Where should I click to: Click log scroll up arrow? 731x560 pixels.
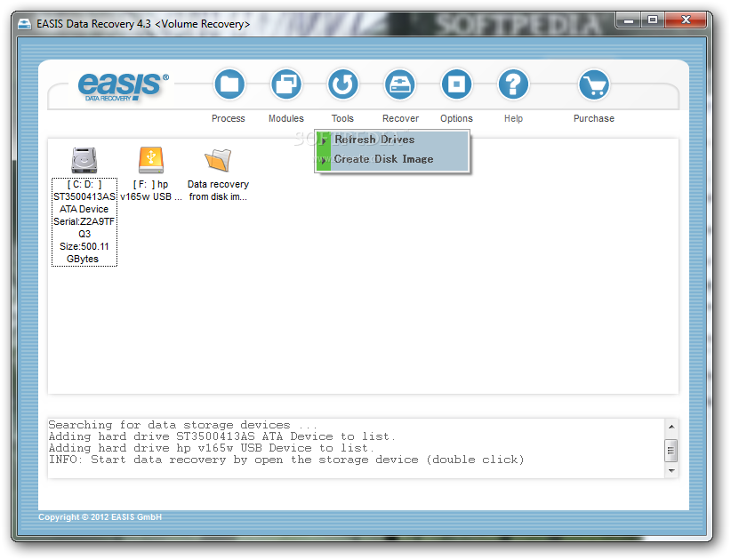click(671, 427)
